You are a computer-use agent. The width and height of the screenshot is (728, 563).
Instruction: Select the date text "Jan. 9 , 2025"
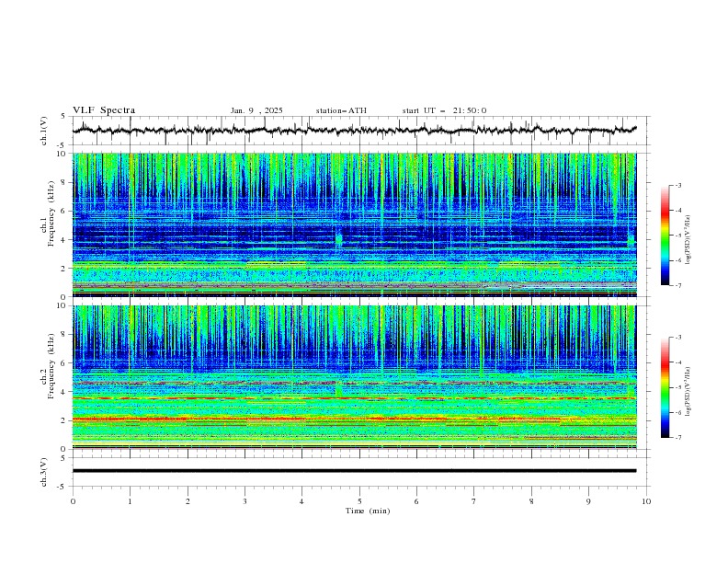click(256, 110)
